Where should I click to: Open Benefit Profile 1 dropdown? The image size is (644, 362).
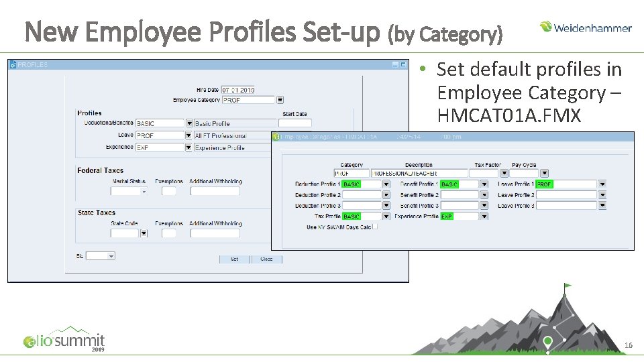click(x=484, y=184)
